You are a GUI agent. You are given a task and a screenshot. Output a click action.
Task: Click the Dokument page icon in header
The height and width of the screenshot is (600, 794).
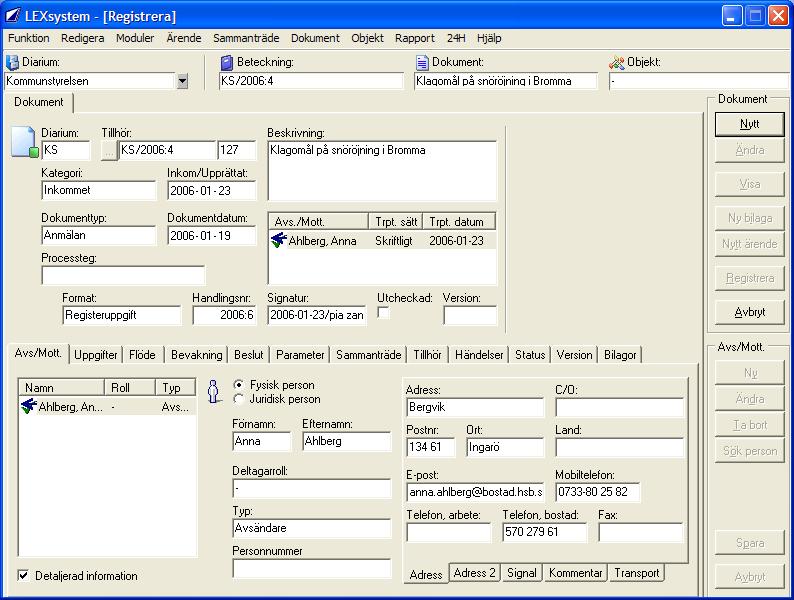[422, 62]
